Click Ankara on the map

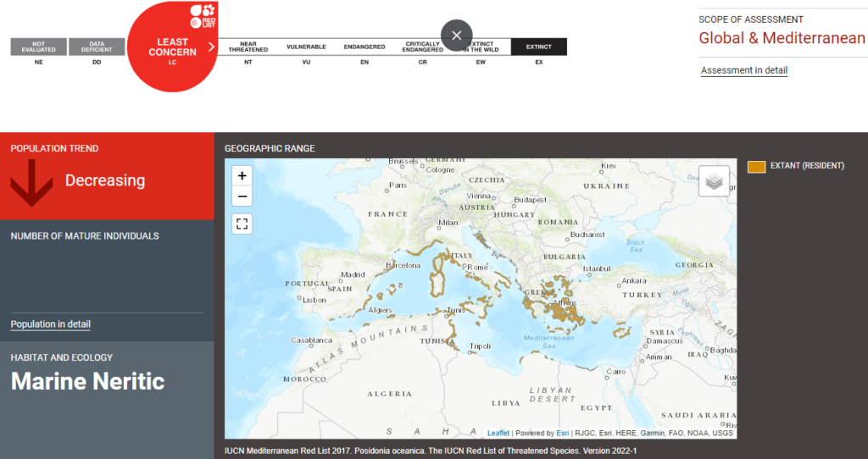click(634, 281)
